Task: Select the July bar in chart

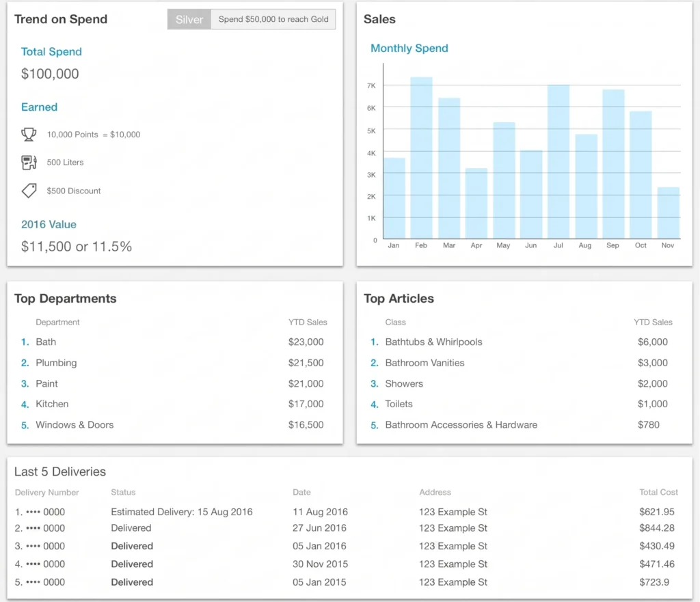Action: pos(558,161)
